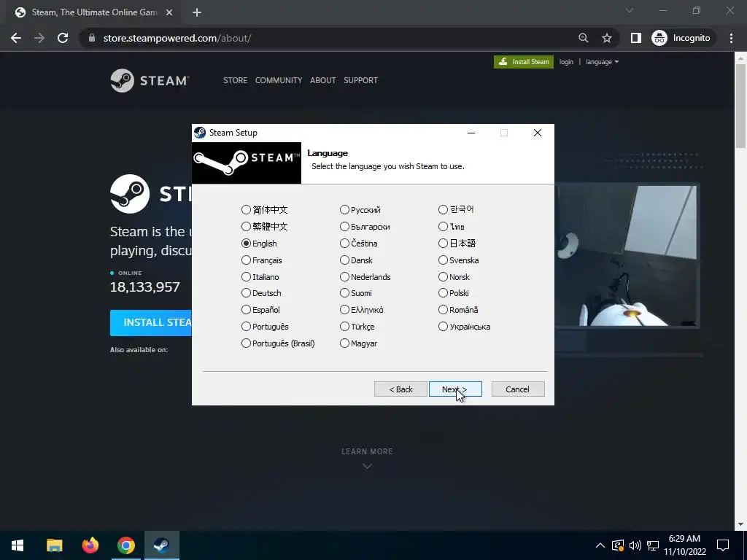Select the Thai language option
Screen dimensions: 747x560
[x=443, y=226]
